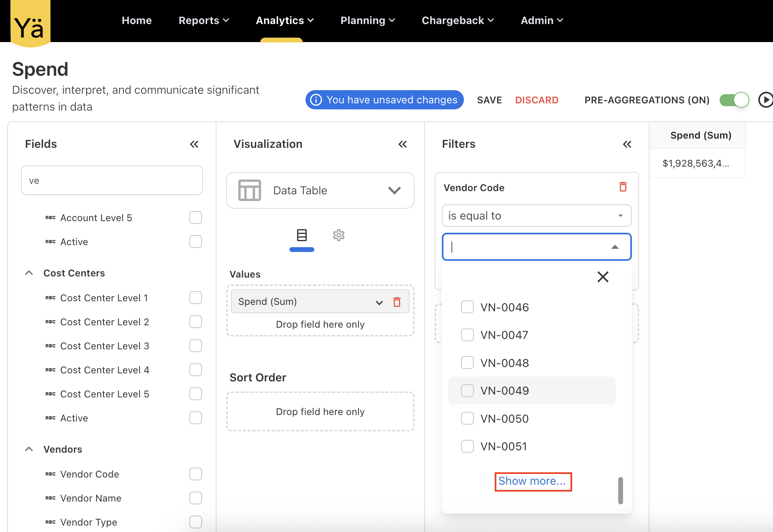Image resolution: width=773 pixels, height=532 pixels.
Task: Collapse the Cost Centers group
Action: [x=29, y=273]
